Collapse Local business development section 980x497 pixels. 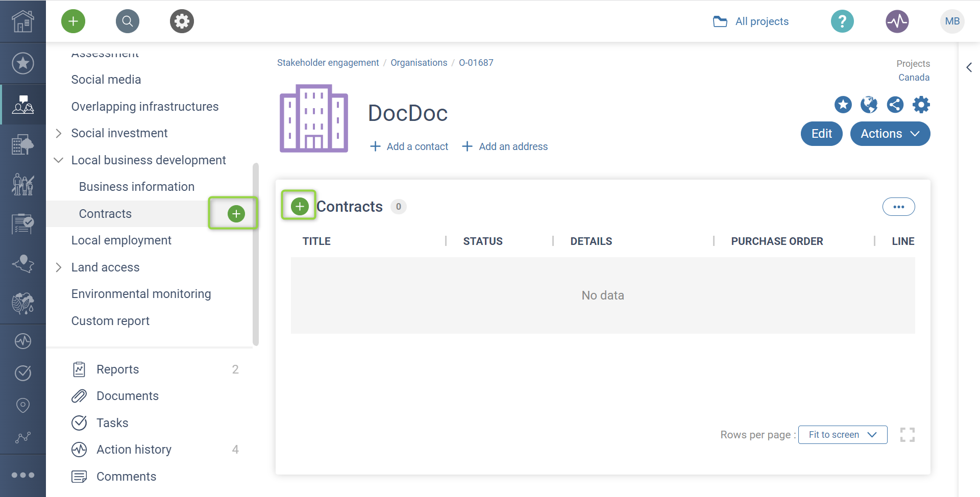point(59,160)
